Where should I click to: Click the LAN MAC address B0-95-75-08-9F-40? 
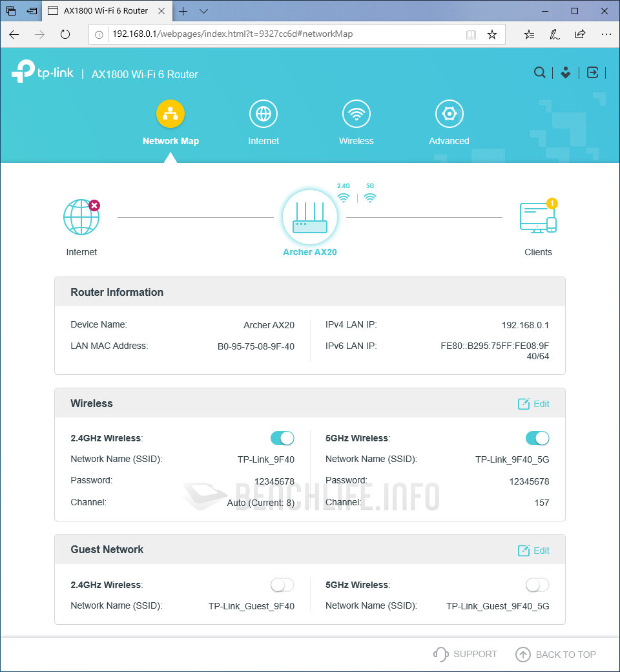pos(256,346)
